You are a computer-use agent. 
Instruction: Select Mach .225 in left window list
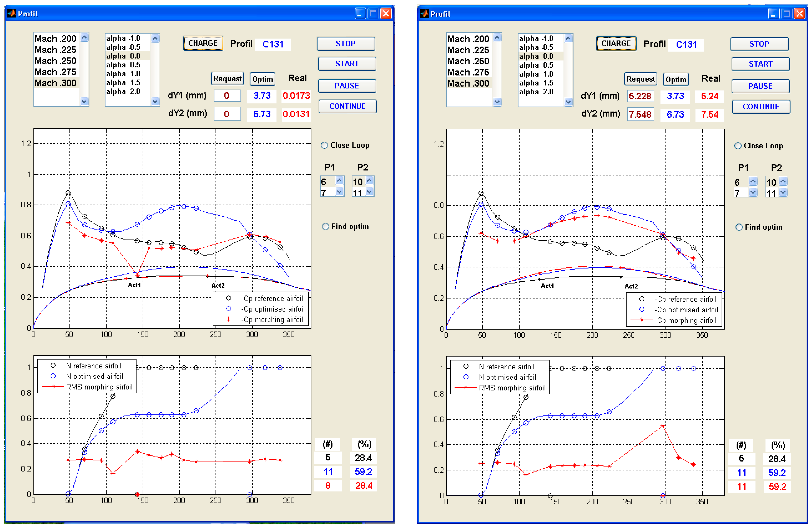coord(56,50)
